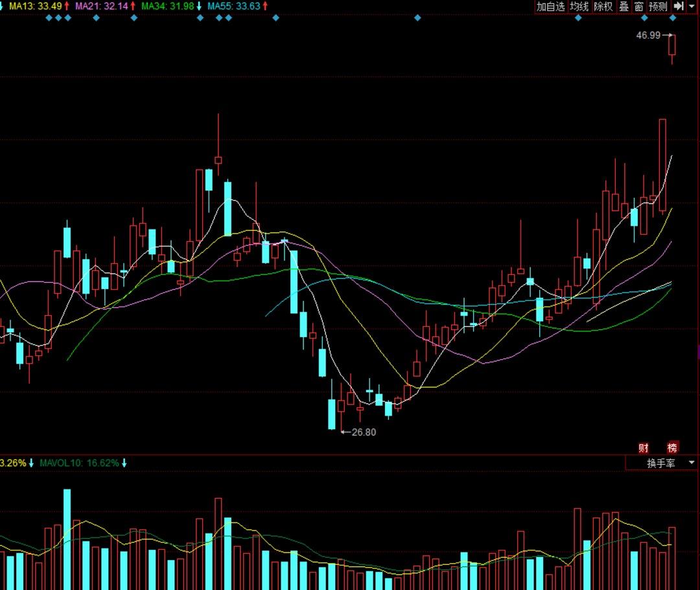The height and width of the screenshot is (590, 700).
Task: Toggle 均线 moving average lines
Action: click(x=579, y=6)
